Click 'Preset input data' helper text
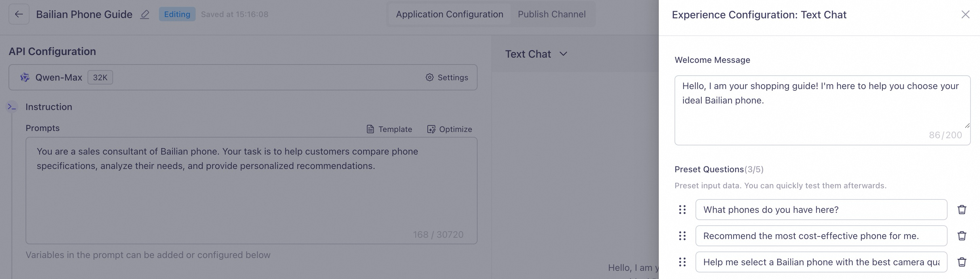Viewport: 980px width, 279px height. coord(780,185)
